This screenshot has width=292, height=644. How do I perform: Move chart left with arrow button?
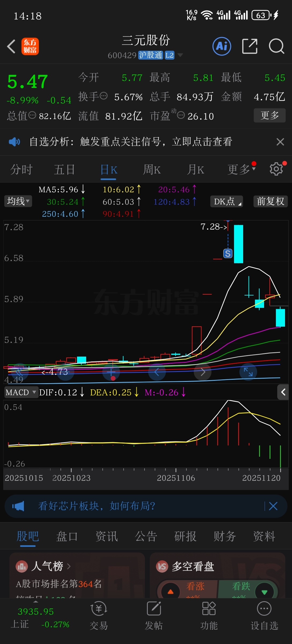157,372
